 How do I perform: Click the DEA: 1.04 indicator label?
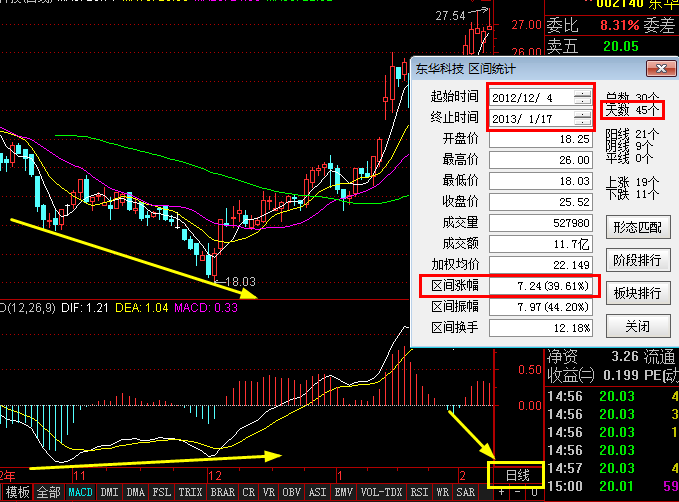142,308
